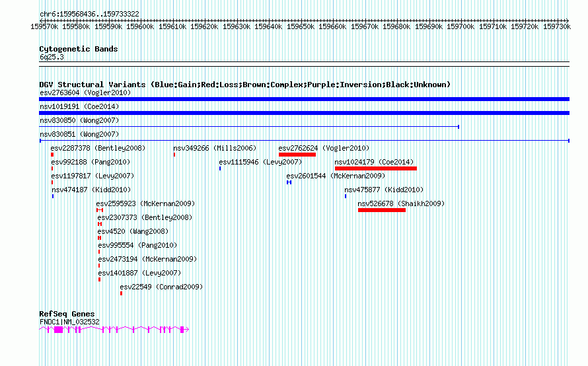This screenshot has width=588, height=366.
Task: Select thin blue line of nsv830850
Action: click(249, 127)
